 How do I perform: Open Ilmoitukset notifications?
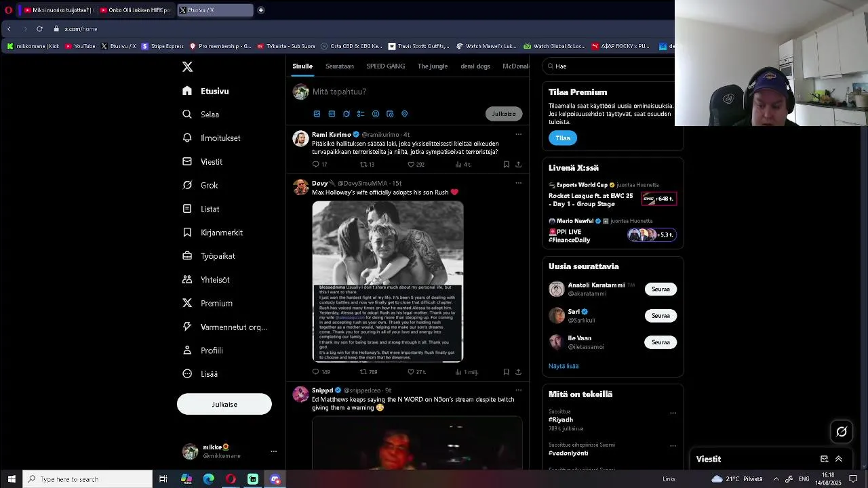[x=212, y=138]
